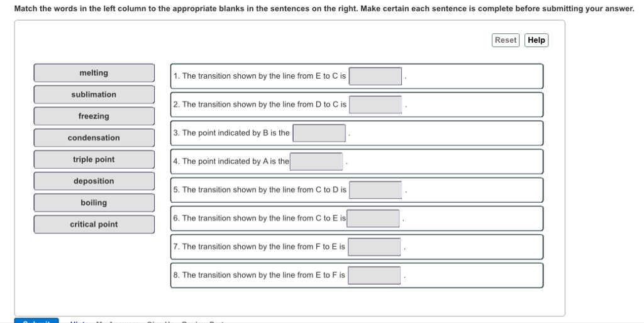Viewport: 644px width, 323px height.
Task: Pick the 'deposition' word tile
Action: (x=94, y=181)
